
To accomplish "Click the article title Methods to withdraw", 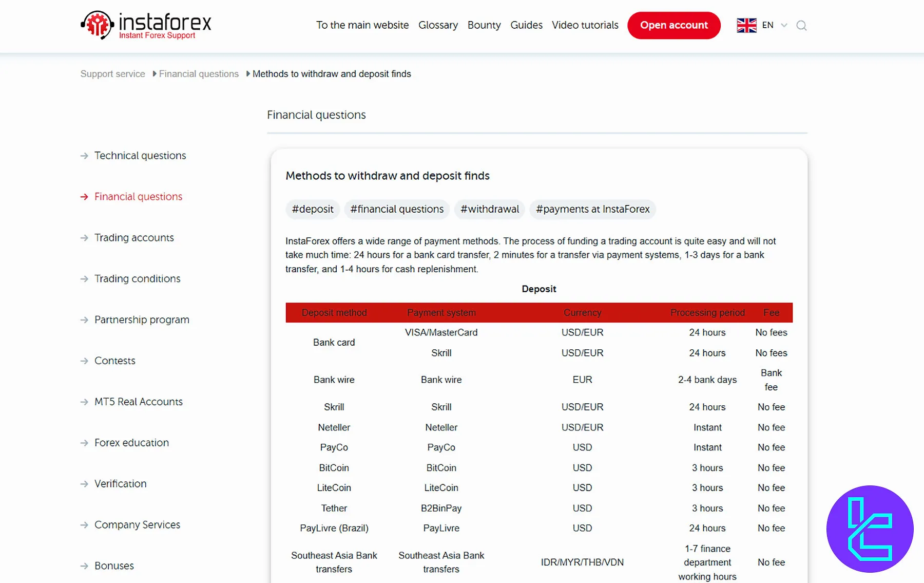I will point(388,176).
